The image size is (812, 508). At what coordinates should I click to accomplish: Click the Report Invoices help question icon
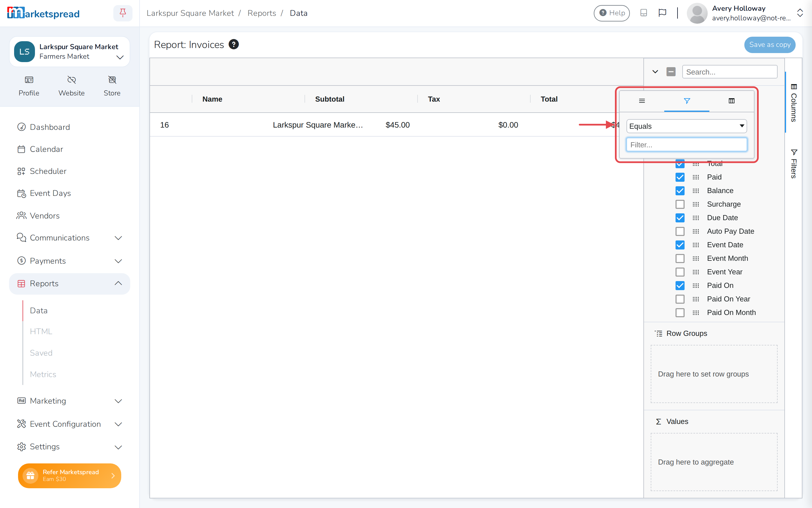tap(233, 44)
